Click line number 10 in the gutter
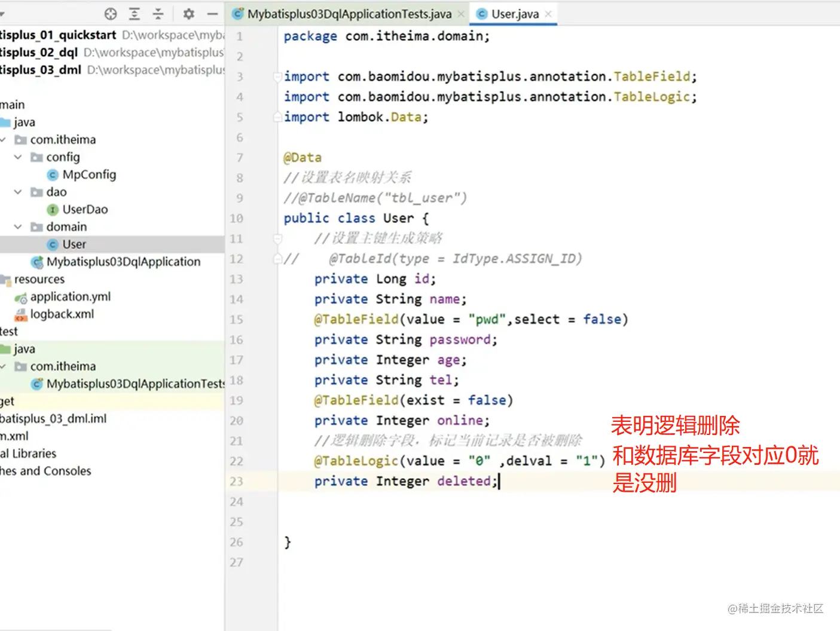Image resolution: width=840 pixels, height=631 pixels. click(x=237, y=219)
